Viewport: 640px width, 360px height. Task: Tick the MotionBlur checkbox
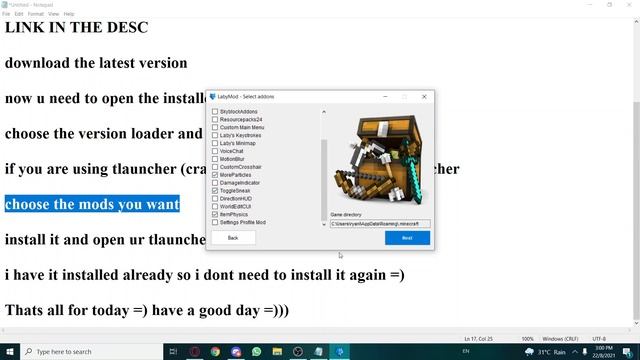(215, 159)
